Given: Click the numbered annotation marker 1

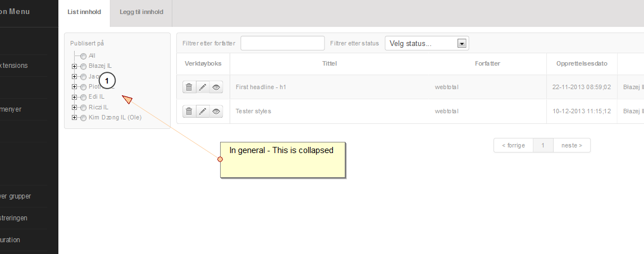Looking at the screenshot, I should click(108, 81).
